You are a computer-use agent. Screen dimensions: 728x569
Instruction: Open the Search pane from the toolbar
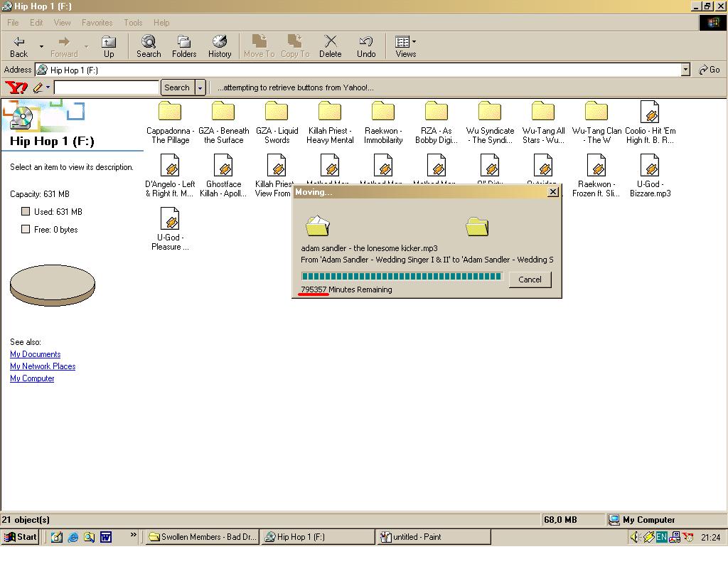click(x=149, y=46)
